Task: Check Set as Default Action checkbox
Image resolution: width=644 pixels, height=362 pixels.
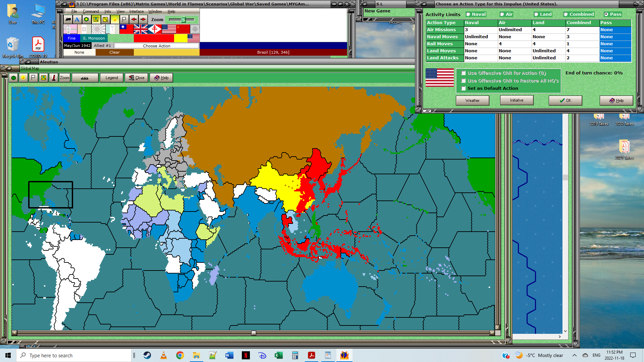Action: pos(464,88)
